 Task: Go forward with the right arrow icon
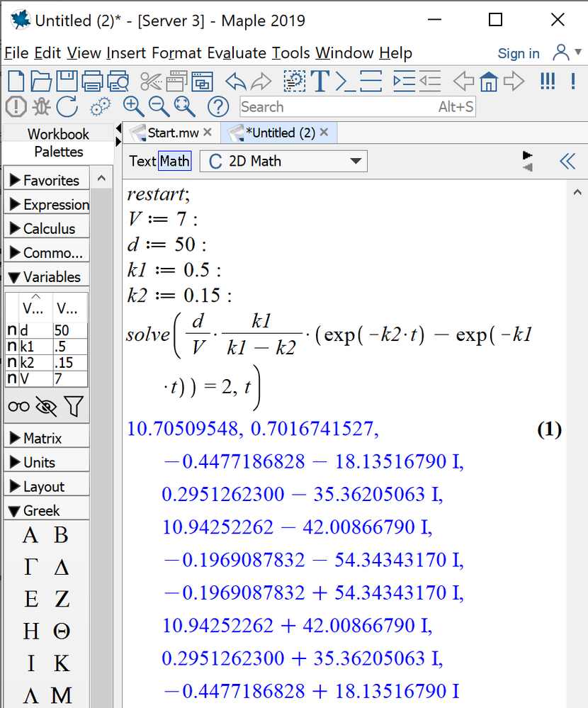pyautogui.click(x=514, y=82)
